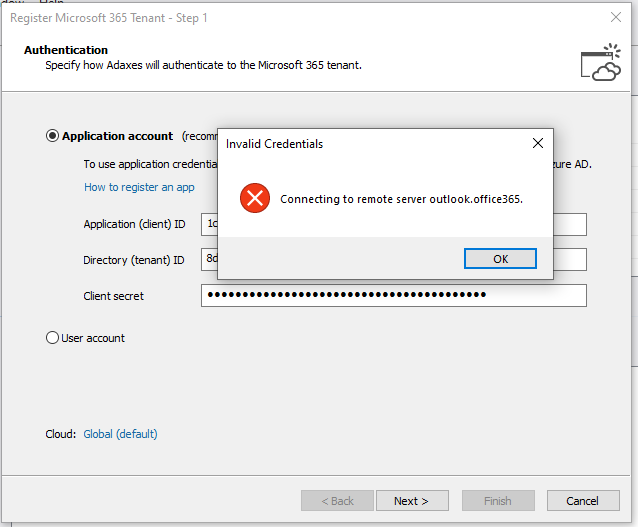638x527 pixels.
Task: Click the 'Invalid Credentials' dialog title
Action: click(274, 144)
